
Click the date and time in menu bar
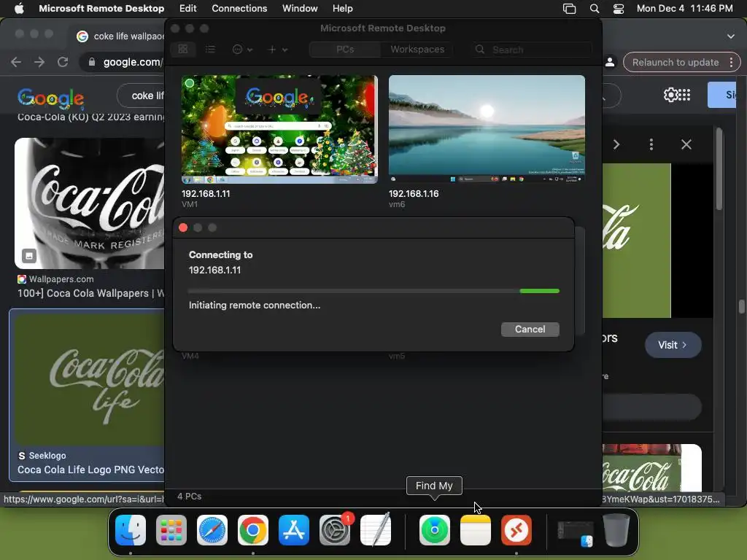(x=684, y=8)
